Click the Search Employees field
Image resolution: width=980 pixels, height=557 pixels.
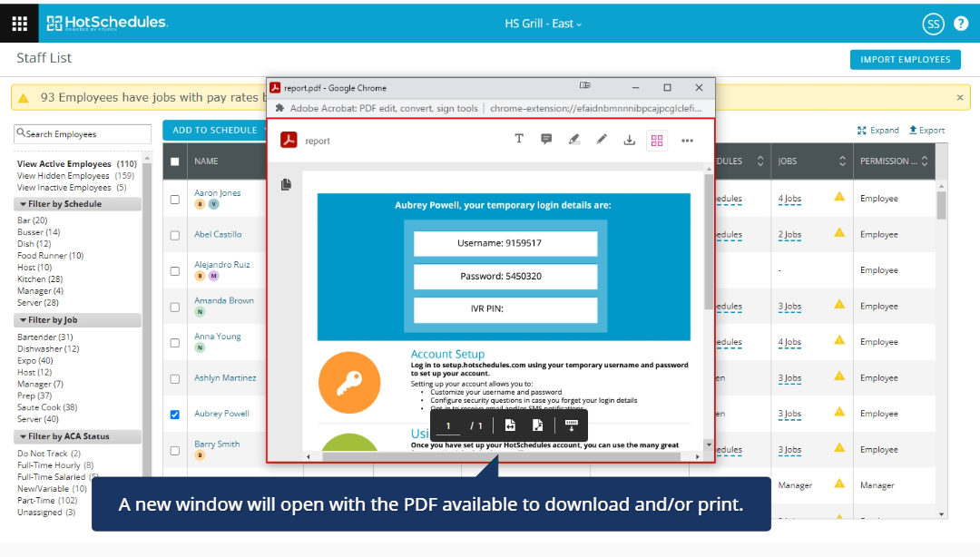(x=83, y=133)
